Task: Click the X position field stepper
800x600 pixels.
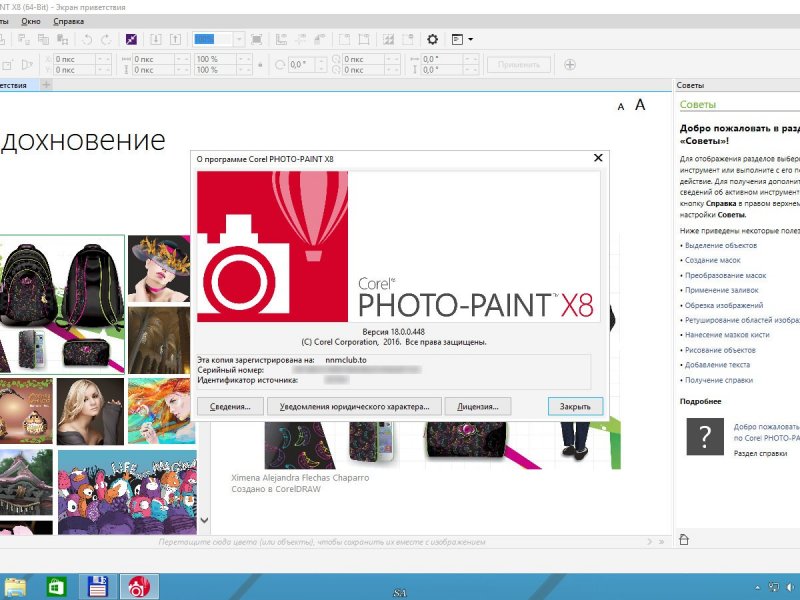Action: (103, 59)
